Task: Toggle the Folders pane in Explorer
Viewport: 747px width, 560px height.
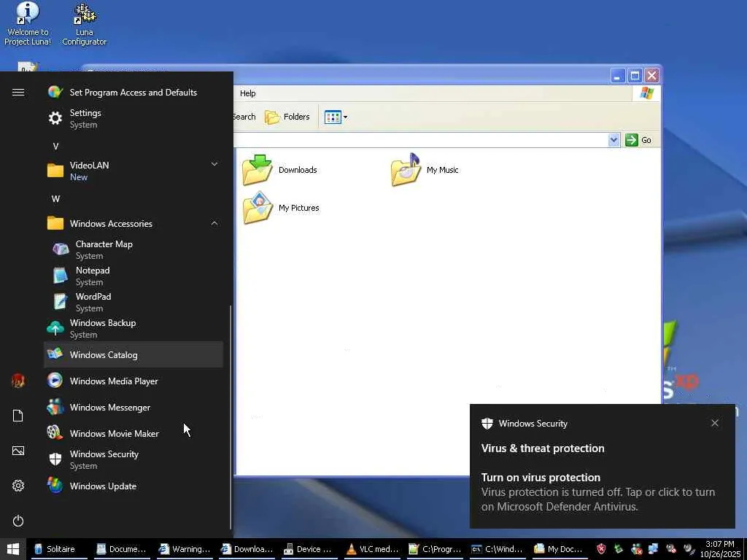Action: (287, 117)
